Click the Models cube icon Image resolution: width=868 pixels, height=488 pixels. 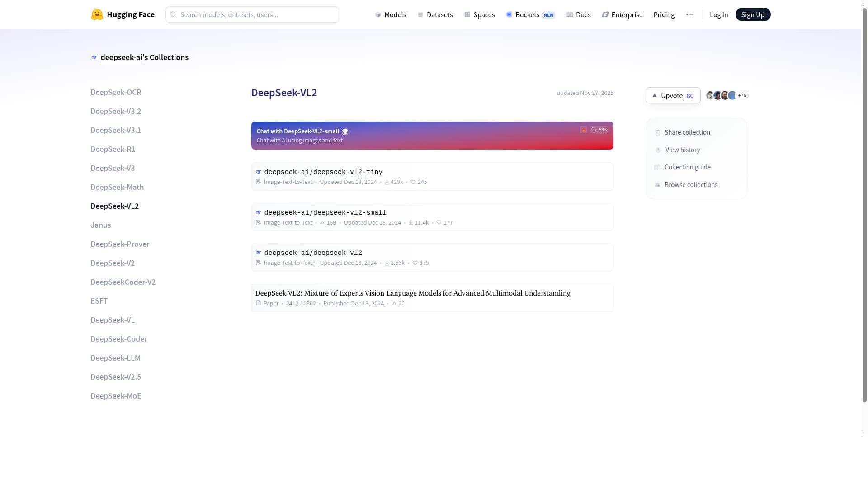pyautogui.click(x=378, y=15)
